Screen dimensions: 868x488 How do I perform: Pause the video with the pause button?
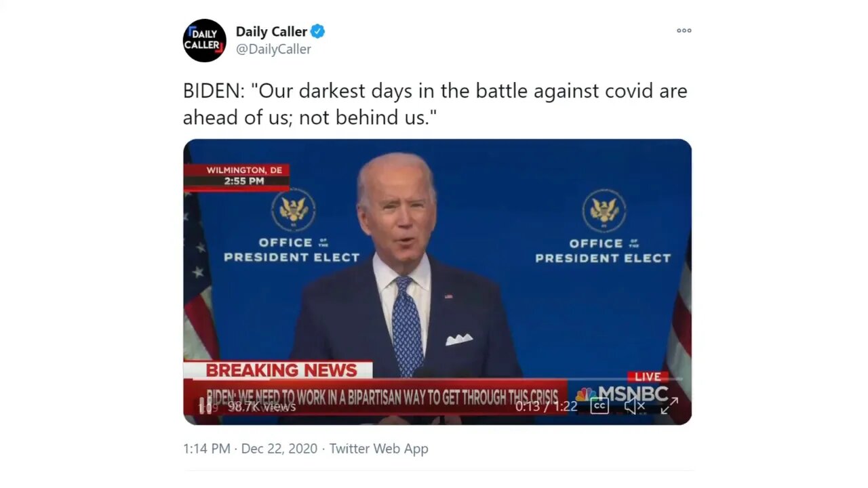pos(205,406)
